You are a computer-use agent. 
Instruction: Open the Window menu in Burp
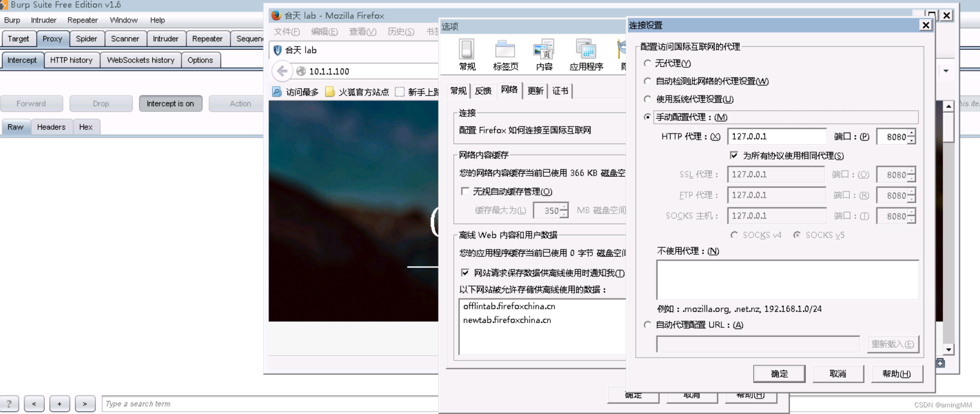tap(124, 20)
